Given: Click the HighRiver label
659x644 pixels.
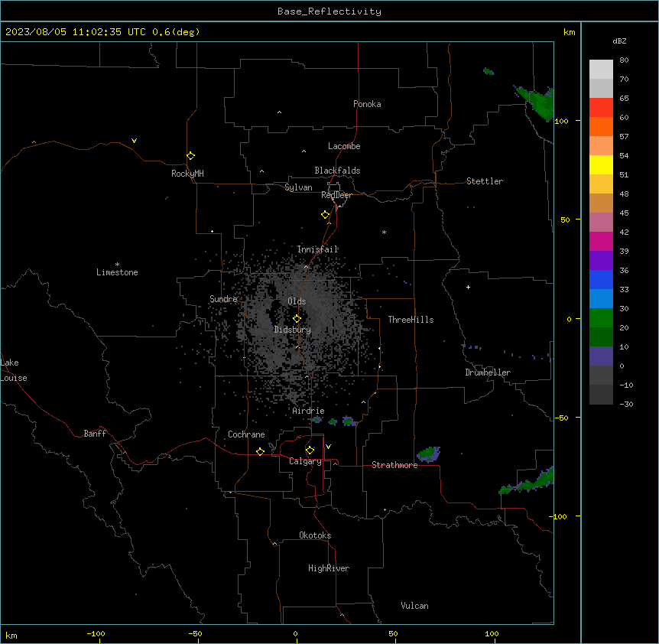Looking at the screenshot, I should click(329, 568).
